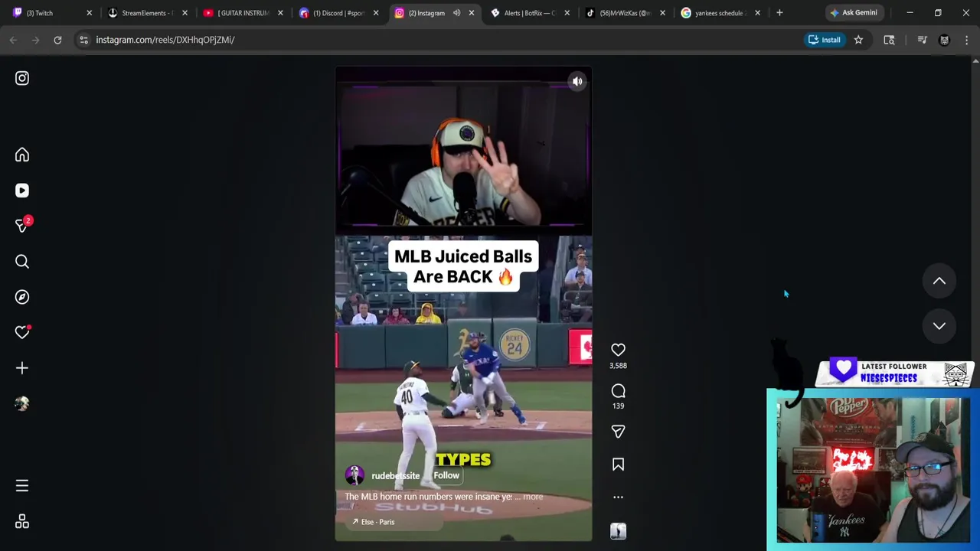Screen dimensions: 980x551
Task: Close the Twitch tab
Action: tap(89, 13)
